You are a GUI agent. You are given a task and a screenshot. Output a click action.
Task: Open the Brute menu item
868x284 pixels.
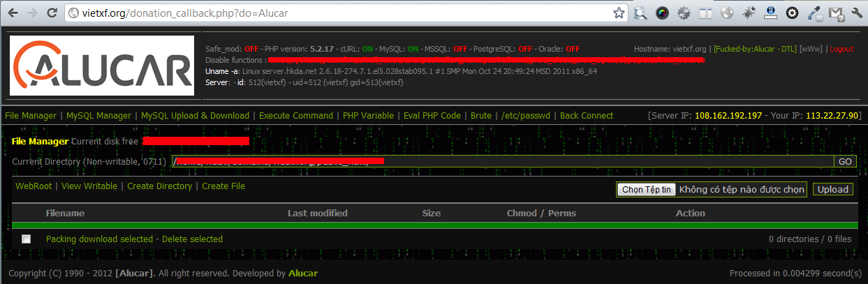click(481, 116)
